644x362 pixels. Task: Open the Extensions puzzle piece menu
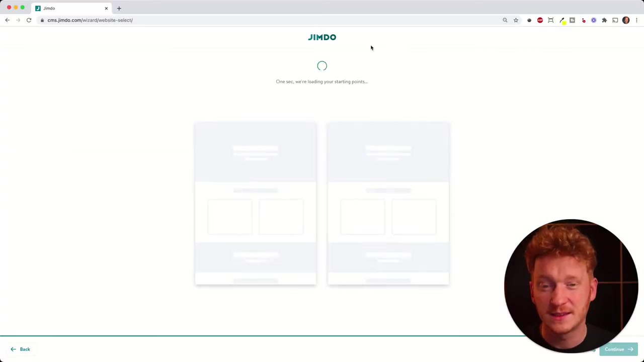coord(604,20)
